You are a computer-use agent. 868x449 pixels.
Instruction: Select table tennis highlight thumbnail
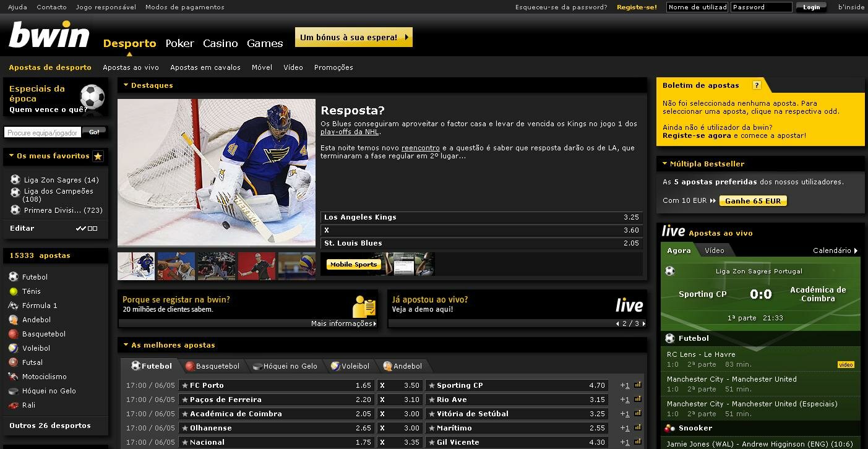coord(257,266)
